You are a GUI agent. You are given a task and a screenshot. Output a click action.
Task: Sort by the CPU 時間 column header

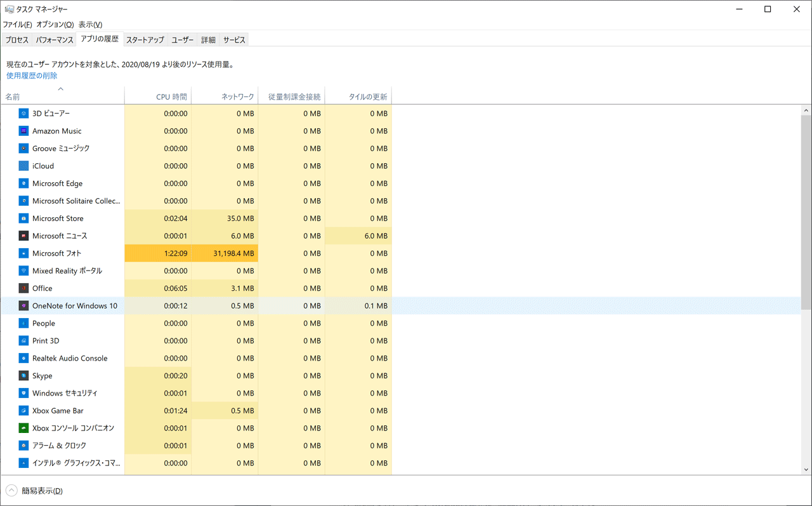(158, 95)
